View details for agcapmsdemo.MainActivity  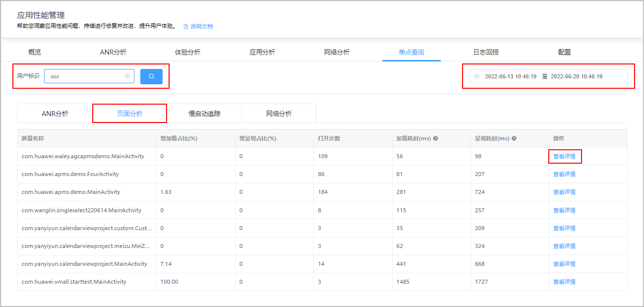pos(564,156)
